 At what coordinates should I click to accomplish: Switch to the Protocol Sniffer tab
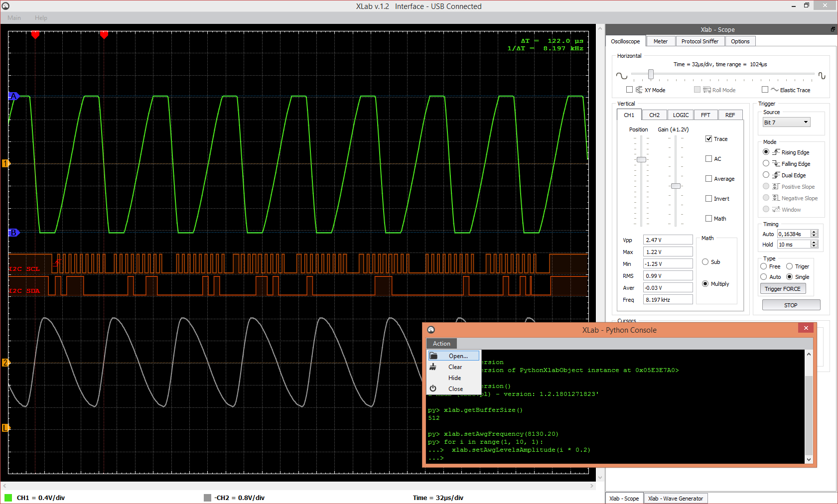(700, 41)
